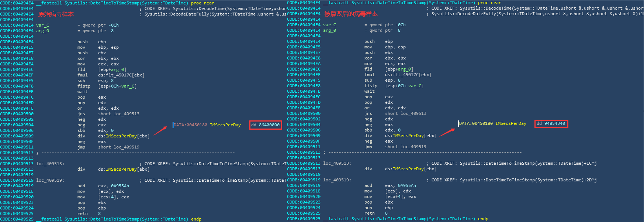Click the loc_409513: label in left pane
644x222 pixels.
(50, 164)
